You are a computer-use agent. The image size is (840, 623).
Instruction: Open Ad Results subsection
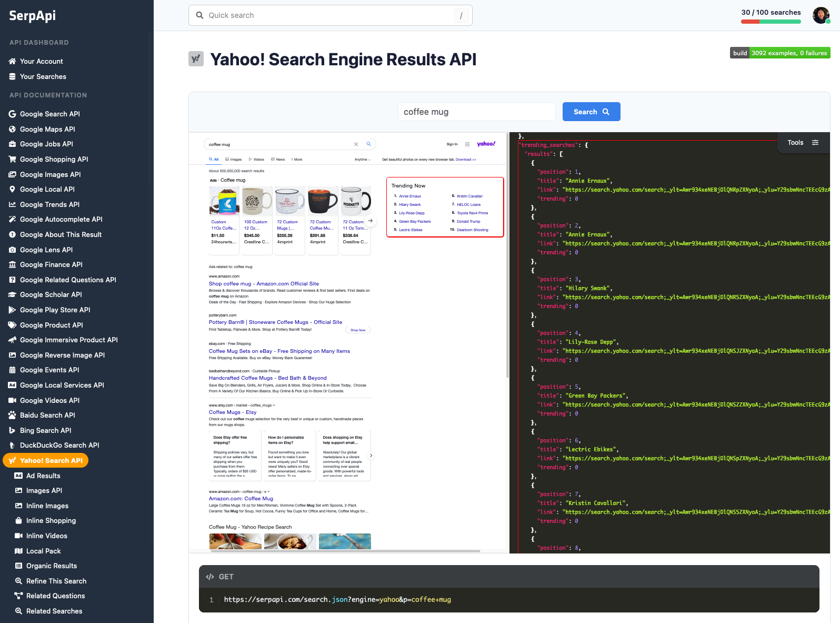point(43,476)
